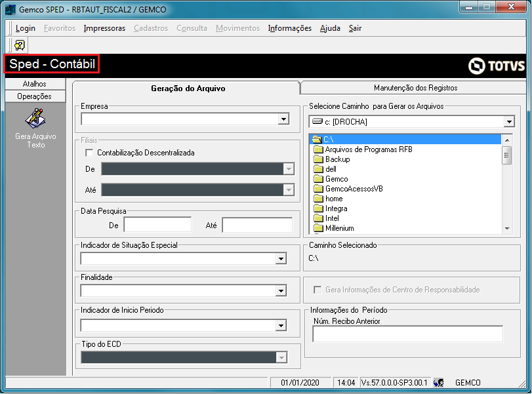532x394 pixels.
Task: Open the Impressoras menu
Action: (x=104, y=28)
